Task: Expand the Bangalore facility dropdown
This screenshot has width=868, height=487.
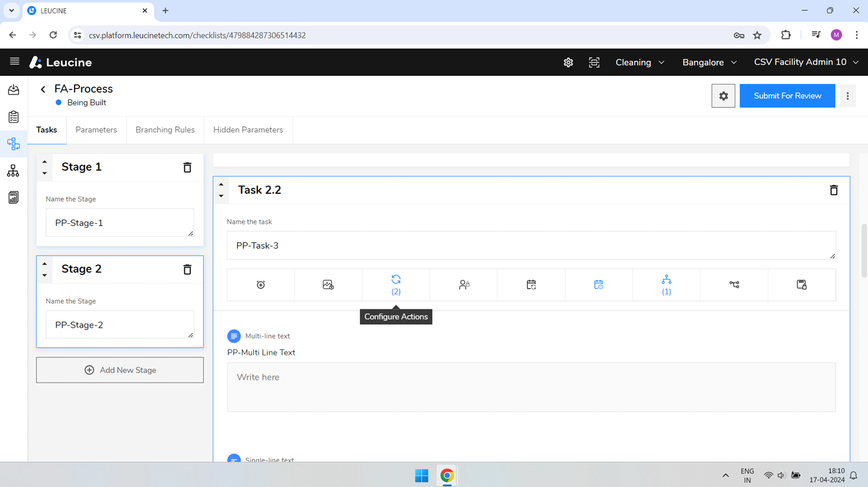Action: 709,62
